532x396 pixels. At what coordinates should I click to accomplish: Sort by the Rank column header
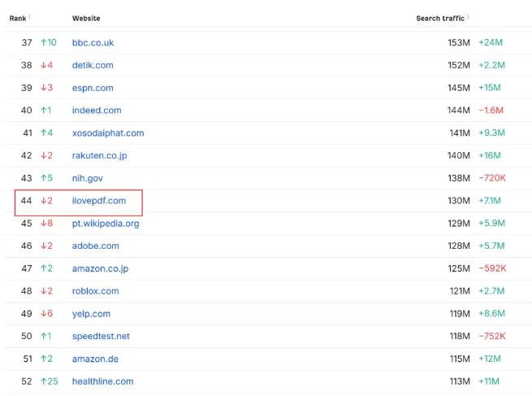point(18,19)
